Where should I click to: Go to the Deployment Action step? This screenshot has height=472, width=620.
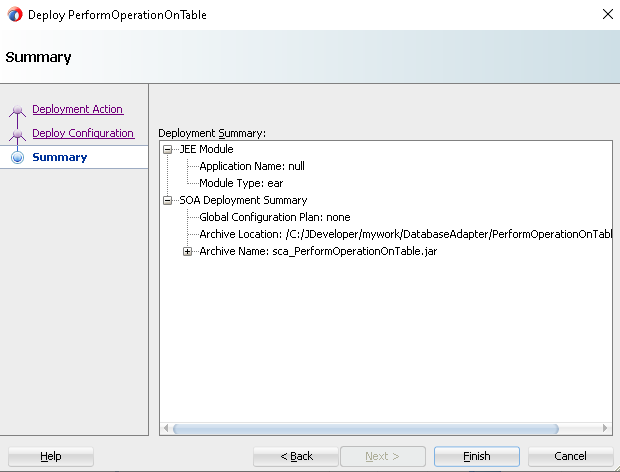[x=78, y=109]
